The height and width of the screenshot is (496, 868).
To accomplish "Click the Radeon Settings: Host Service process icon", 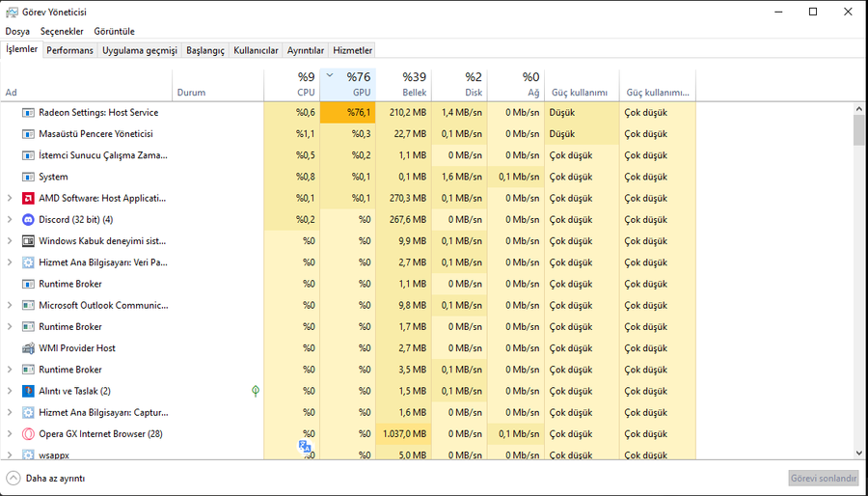I will [28, 113].
